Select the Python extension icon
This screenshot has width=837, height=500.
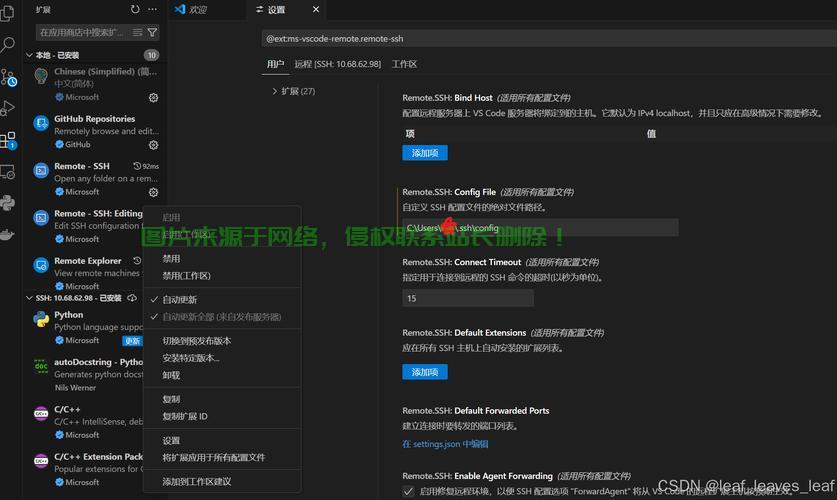tap(41, 319)
